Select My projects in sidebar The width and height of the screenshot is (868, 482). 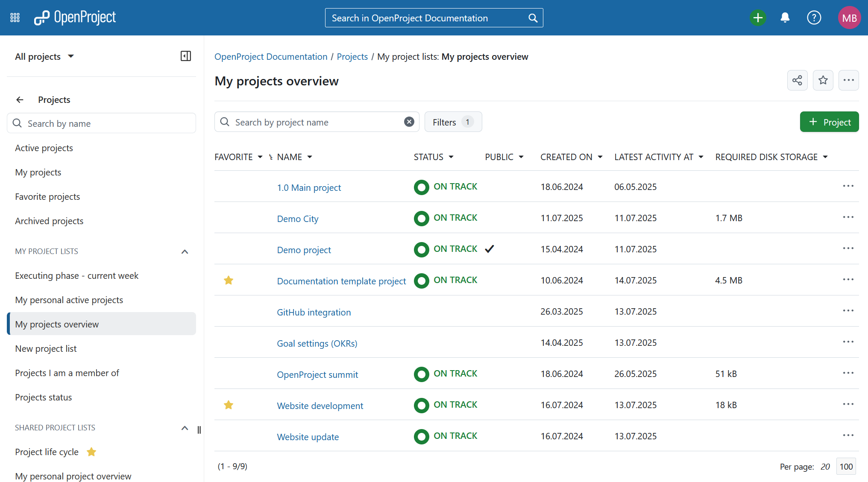[101, 172]
